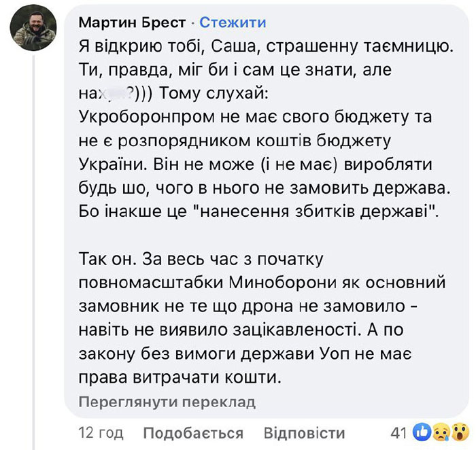Reply to the comment via Відповісти
The image size is (476, 450).
(304, 433)
